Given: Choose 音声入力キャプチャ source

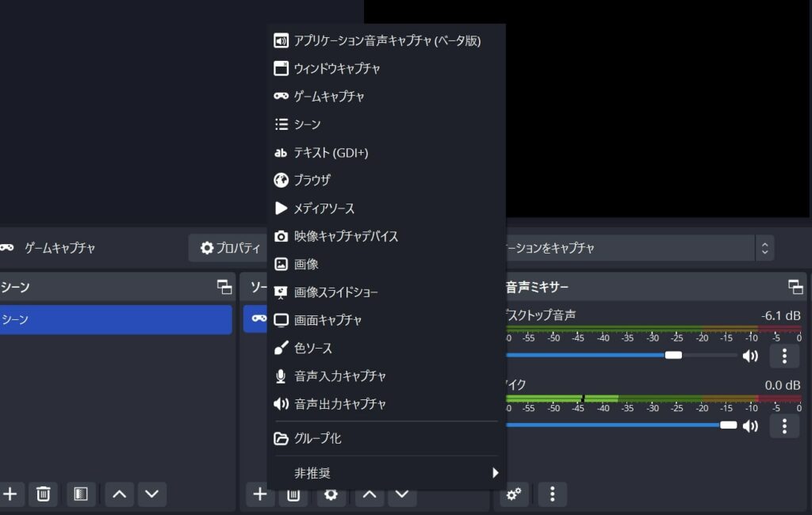Looking at the screenshot, I should click(x=386, y=376).
